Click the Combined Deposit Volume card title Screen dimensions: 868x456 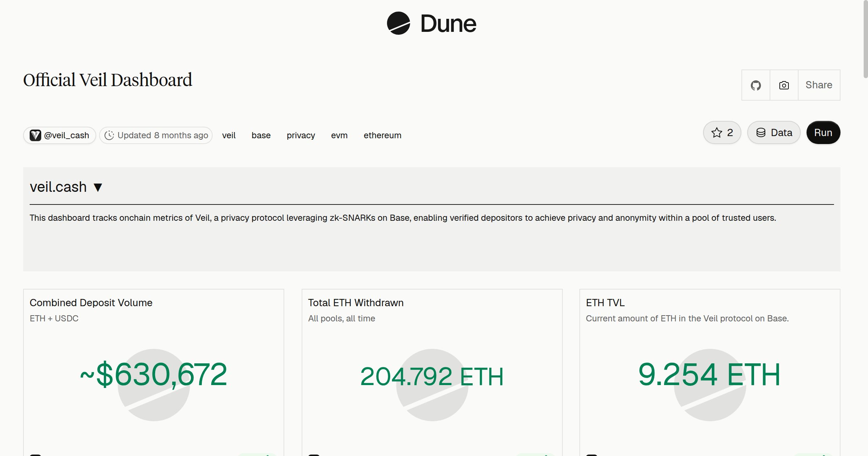pyautogui.click(x=91, y=303)
